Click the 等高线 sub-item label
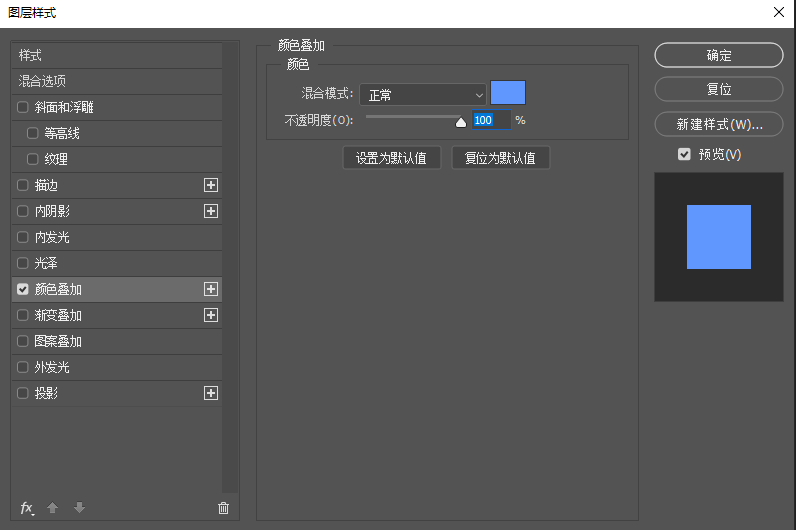Image resolution: width=796 pixels, height=530 pixels. [62, 133]
